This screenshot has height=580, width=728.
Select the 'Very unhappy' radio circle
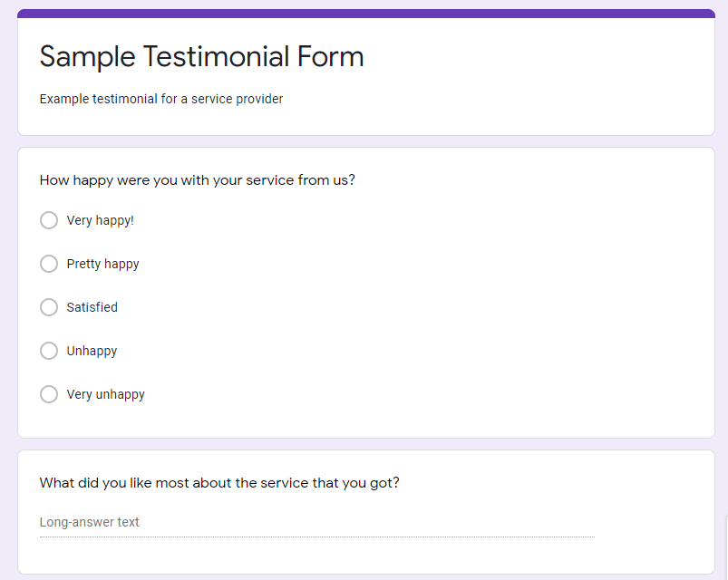pos(49,394)
